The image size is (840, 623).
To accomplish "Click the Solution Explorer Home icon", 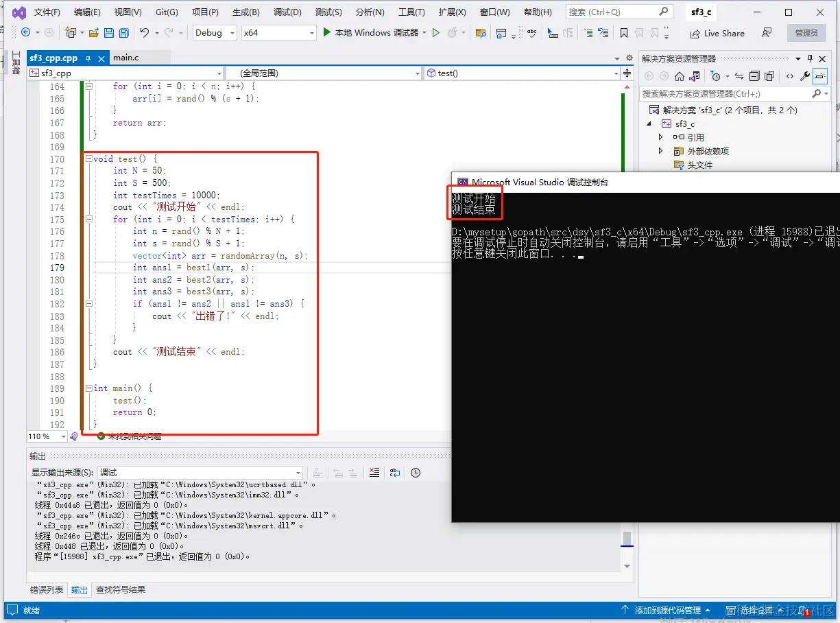I will point(680,76).
